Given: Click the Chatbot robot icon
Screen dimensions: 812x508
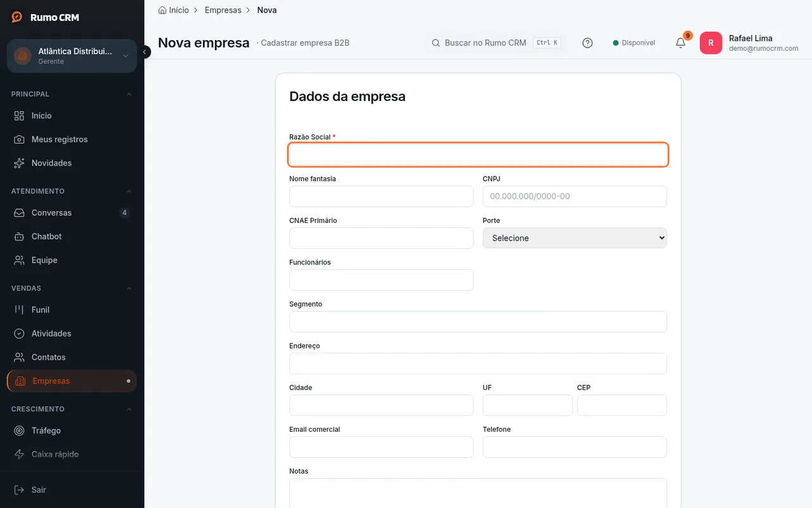Looking at the screenshot, I should 20,236.
